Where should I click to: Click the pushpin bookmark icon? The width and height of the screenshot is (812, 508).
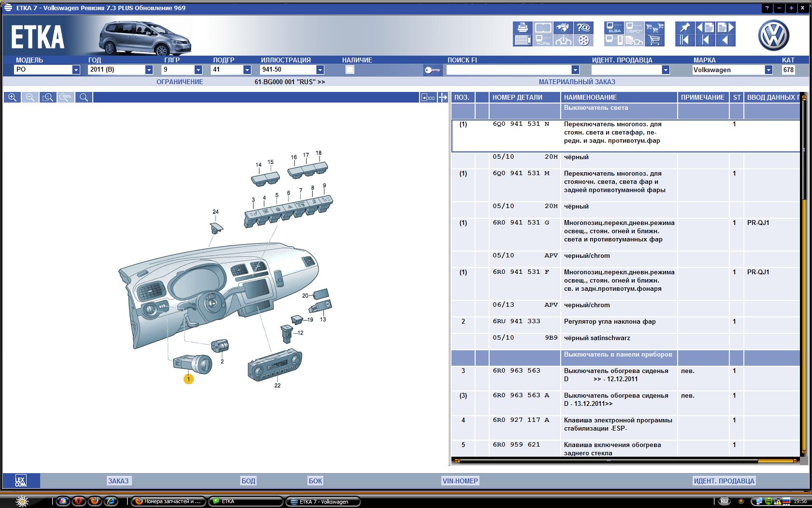684,28
